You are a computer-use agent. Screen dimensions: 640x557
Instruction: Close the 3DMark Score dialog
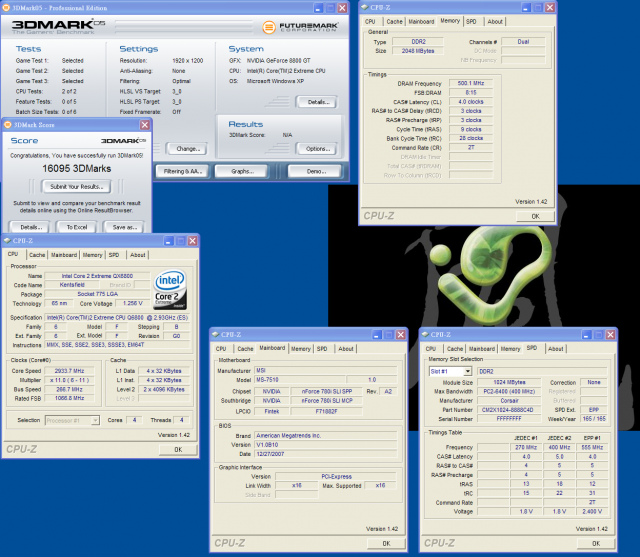pos(145,125)
